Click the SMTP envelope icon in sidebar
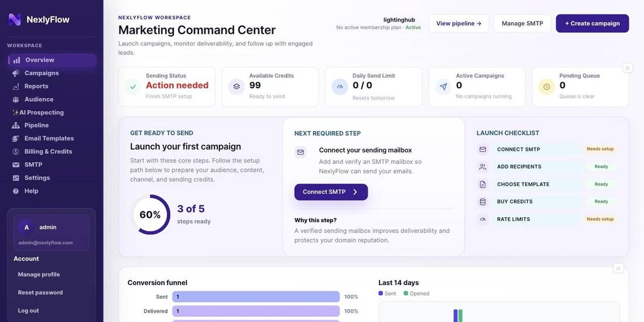 pos(16,165)
